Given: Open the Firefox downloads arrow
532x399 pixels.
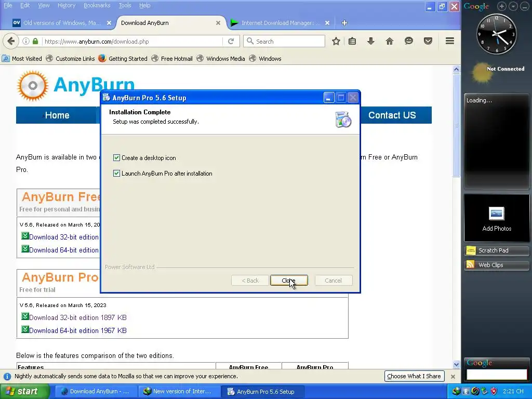Looking at the screenshot, I should click(x=371, y=42).
